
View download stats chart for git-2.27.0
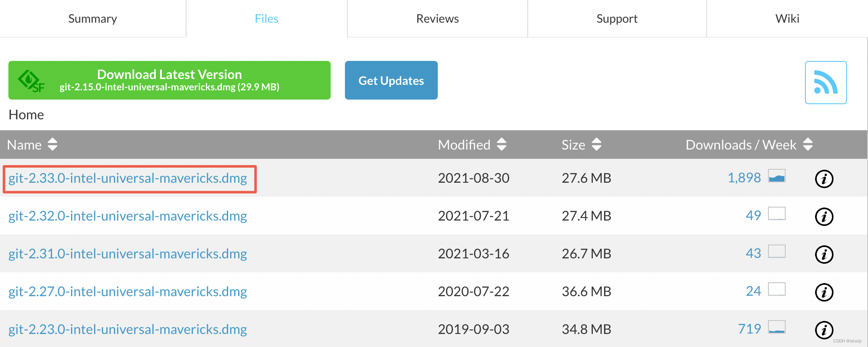point(777,289)
